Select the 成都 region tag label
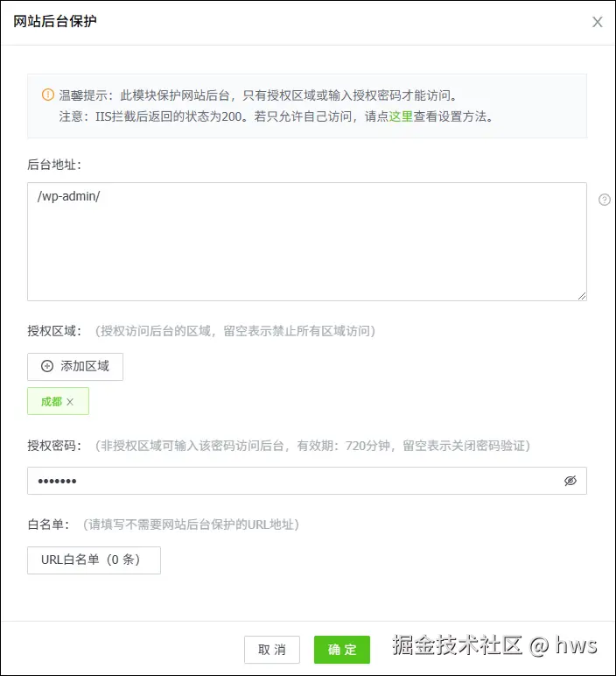 pyautogui.click(x=52, y=402)
